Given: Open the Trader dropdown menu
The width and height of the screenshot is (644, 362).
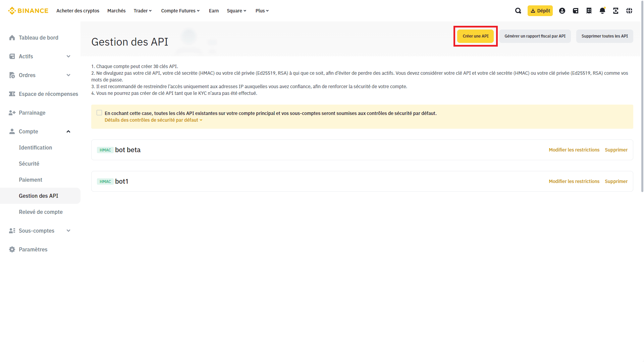Looking at the screenshot, I should click(143, 11).
